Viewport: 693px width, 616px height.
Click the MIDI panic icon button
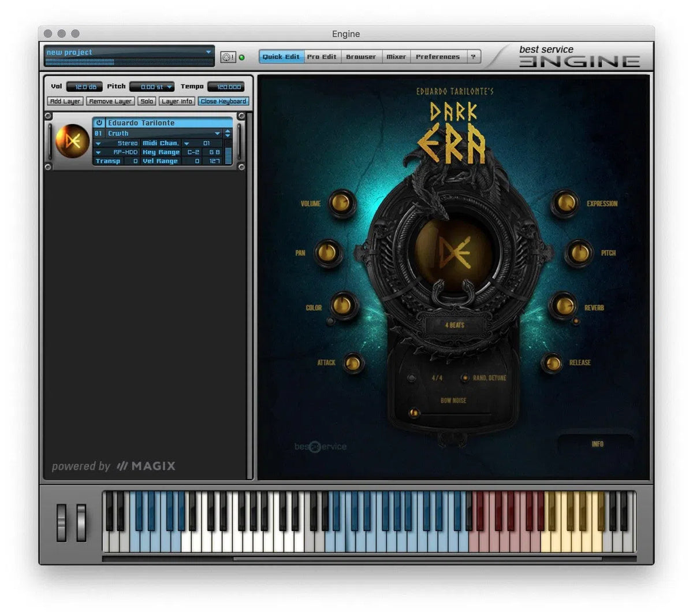point(228,57)
